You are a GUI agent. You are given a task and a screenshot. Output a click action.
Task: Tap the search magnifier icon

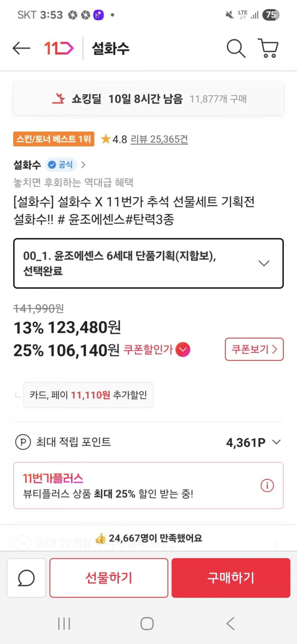[x=236, y=48]
